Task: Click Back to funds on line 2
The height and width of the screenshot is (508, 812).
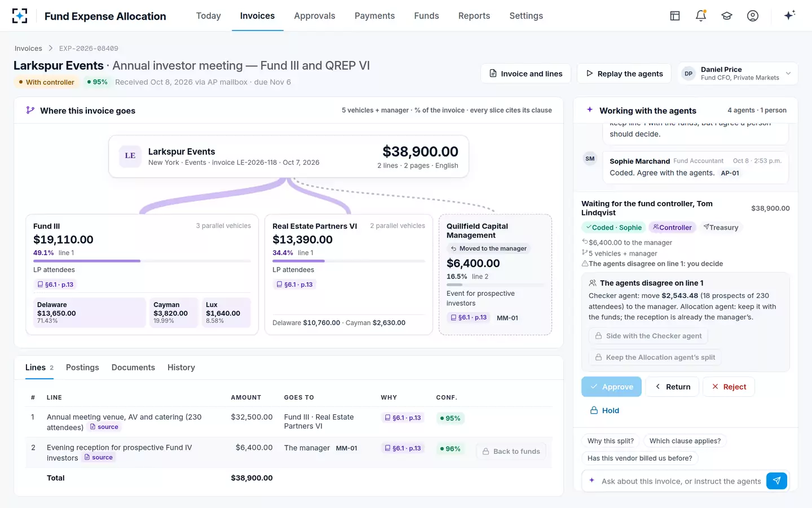Action: (511, 451)
